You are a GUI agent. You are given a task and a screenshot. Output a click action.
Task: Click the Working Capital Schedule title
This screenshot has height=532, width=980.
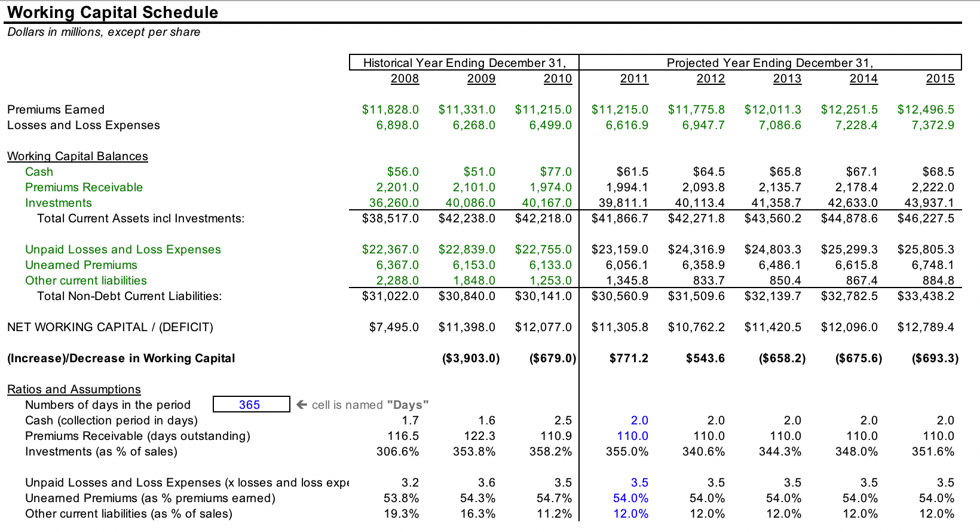[112, 12]
